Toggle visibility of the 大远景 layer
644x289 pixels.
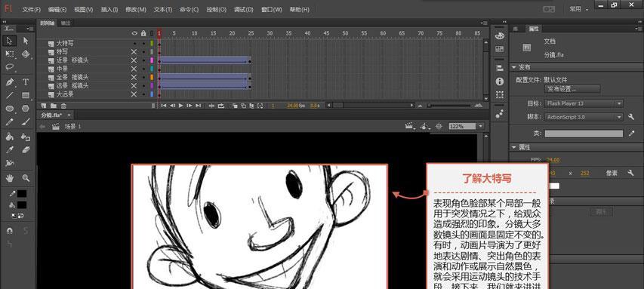click(x=134, y=94)
